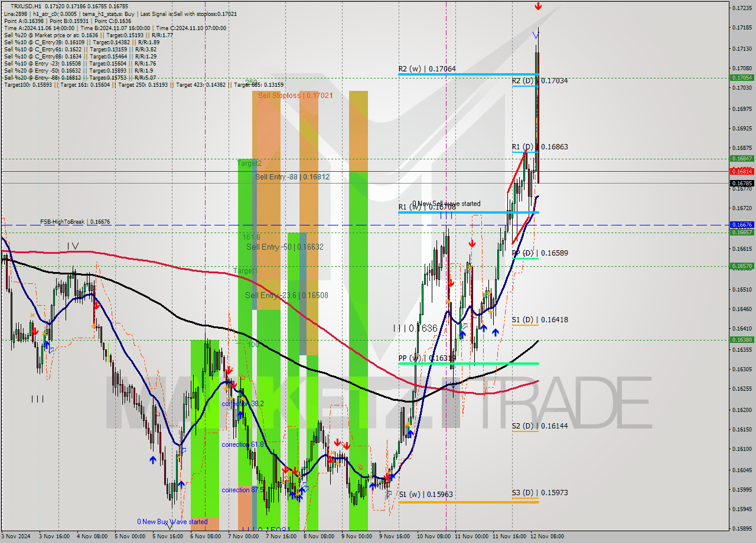The width and height of the screenshot is (756, 543).
Task: Click the '0 New Sell wave started' label
Action: tap(447, 204)
